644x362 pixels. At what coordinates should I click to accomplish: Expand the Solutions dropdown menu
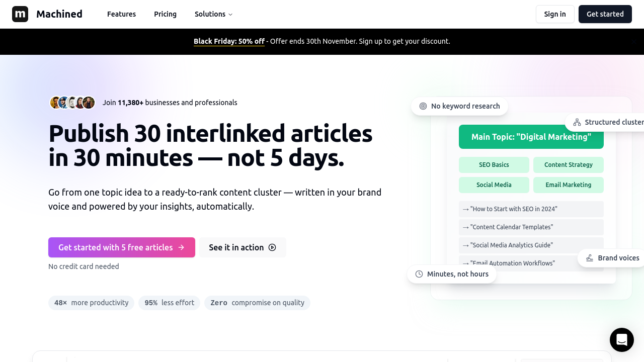213,14
